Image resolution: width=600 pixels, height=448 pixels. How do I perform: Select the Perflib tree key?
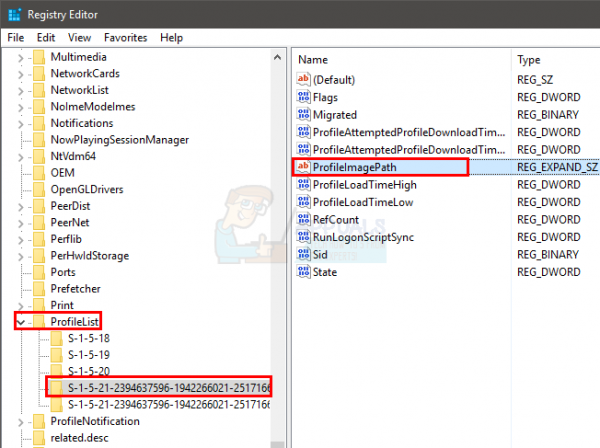click(66, 239)
